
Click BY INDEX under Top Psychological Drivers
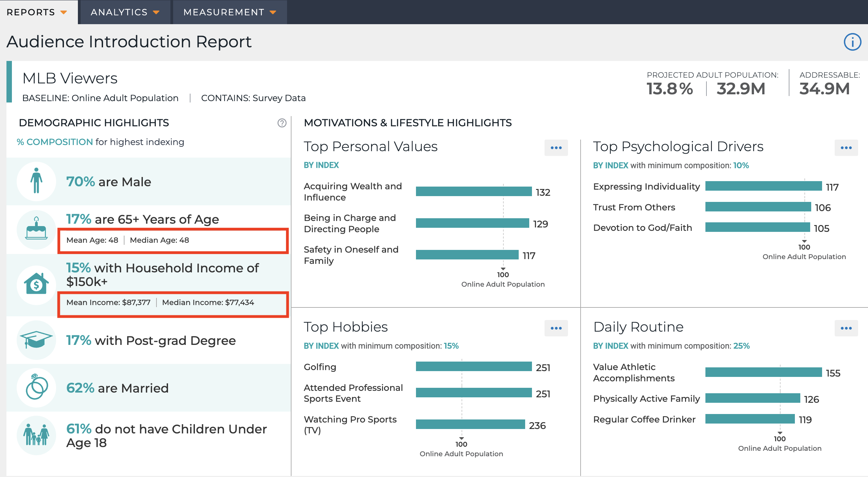(x=611, y=165)
